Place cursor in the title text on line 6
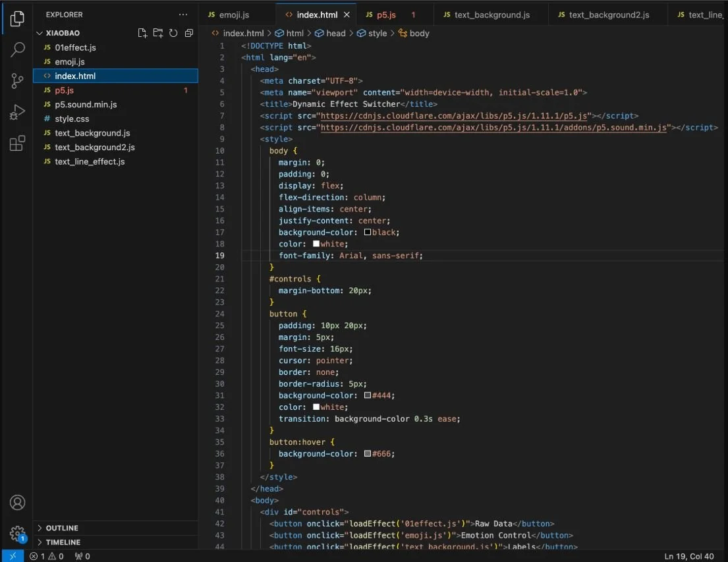 coord(346,105)
